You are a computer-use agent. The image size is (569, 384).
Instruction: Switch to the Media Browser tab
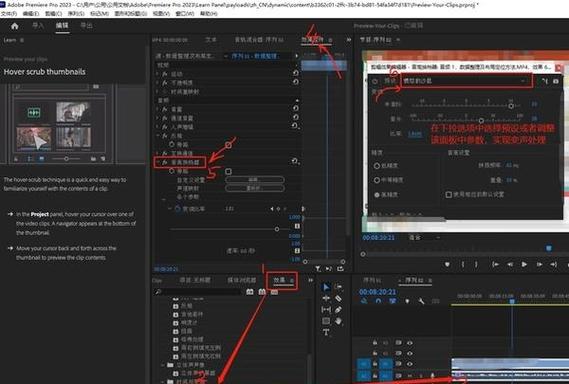[242, 280]
